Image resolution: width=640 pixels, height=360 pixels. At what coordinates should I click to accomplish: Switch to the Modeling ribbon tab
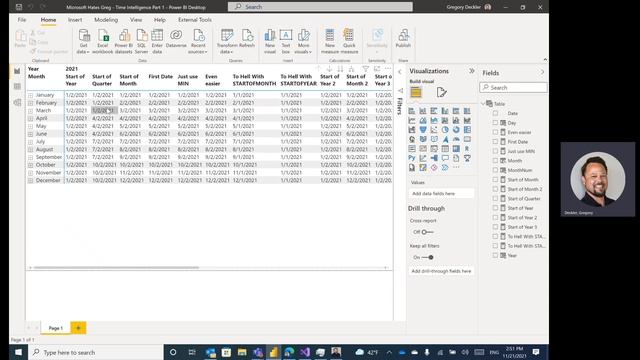(x=106, y=20)
